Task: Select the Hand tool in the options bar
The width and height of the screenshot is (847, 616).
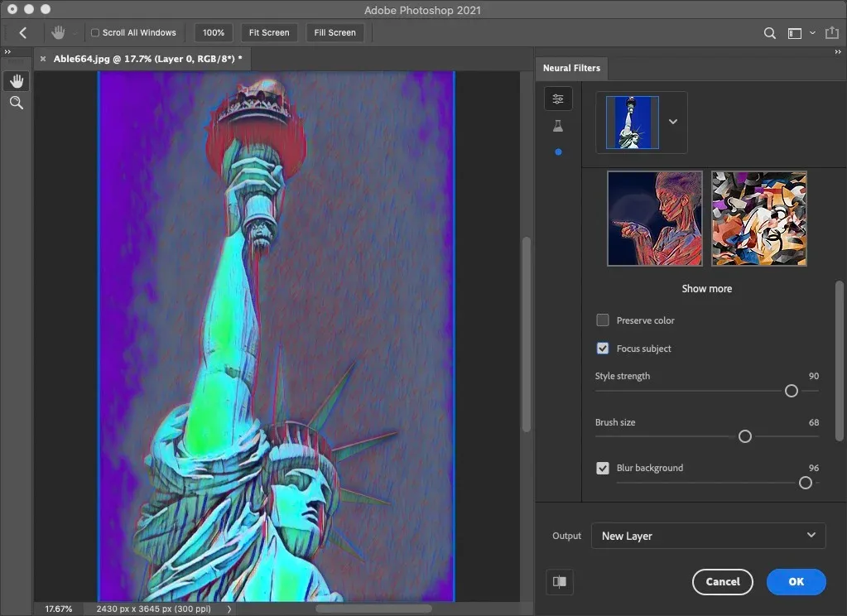Action: [58, 32]
